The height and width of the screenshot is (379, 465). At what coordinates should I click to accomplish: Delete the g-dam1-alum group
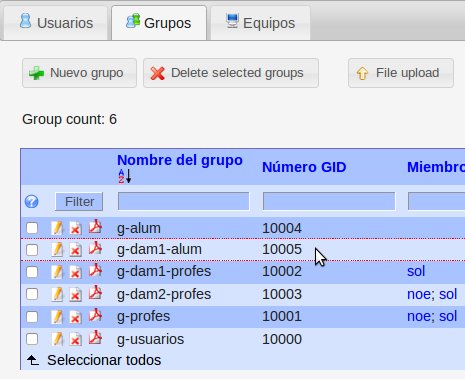[76, 250]
